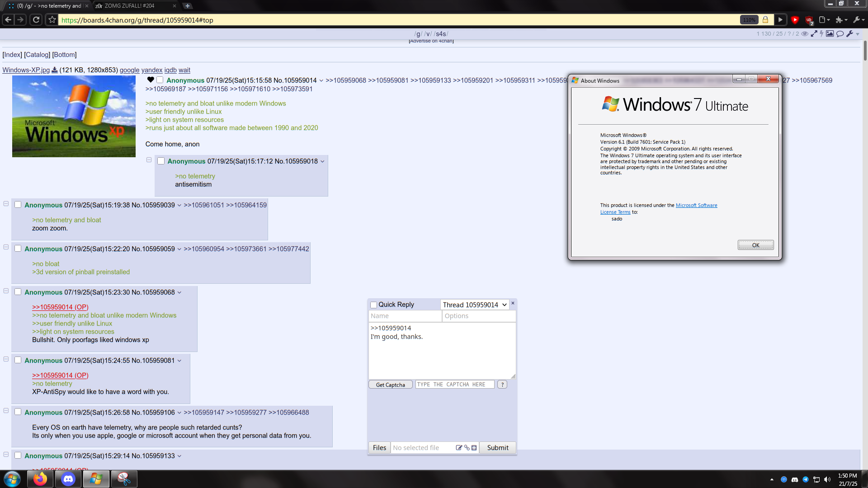Viewport: 868px width, 488px height.
Task: Tick the checkbox on post No.105959068
Action: (x=18, y=292)
